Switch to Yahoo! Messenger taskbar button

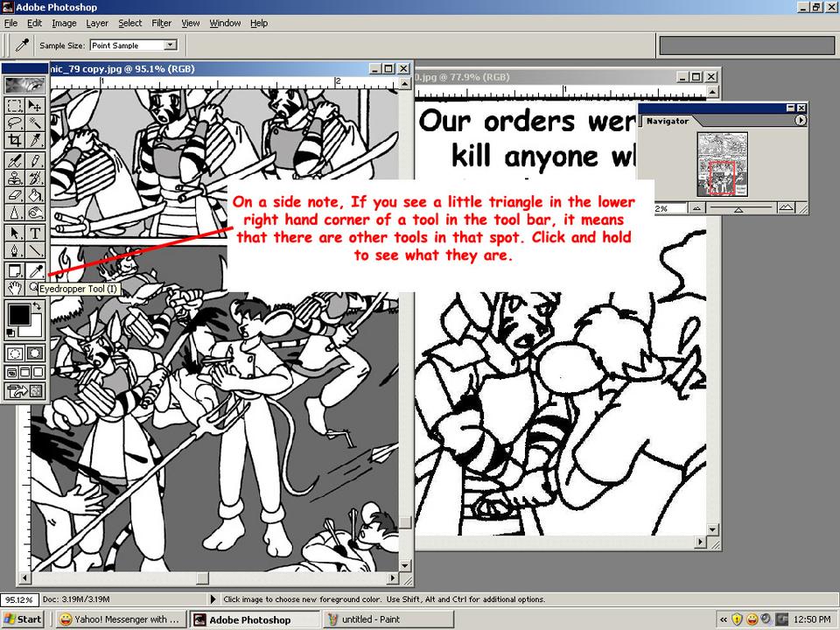[121, 619]
